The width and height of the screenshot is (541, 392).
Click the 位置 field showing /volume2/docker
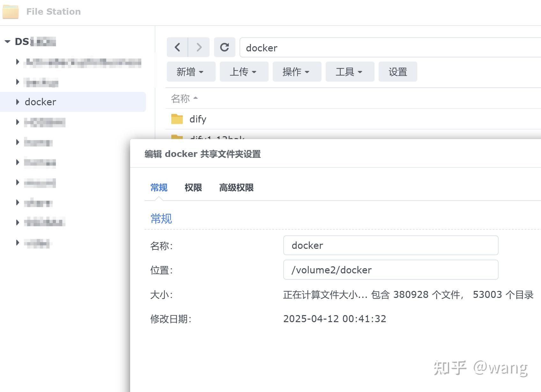click(x=390, y=270)
